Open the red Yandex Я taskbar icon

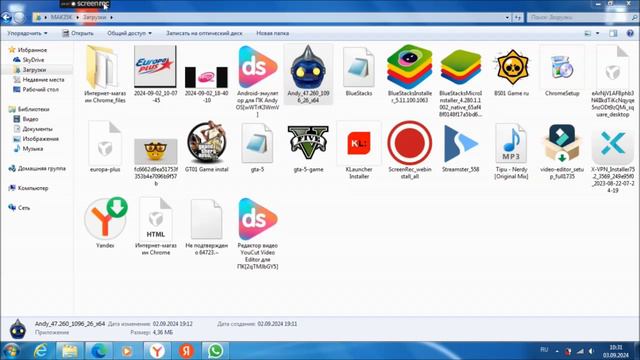click(186, 351)
